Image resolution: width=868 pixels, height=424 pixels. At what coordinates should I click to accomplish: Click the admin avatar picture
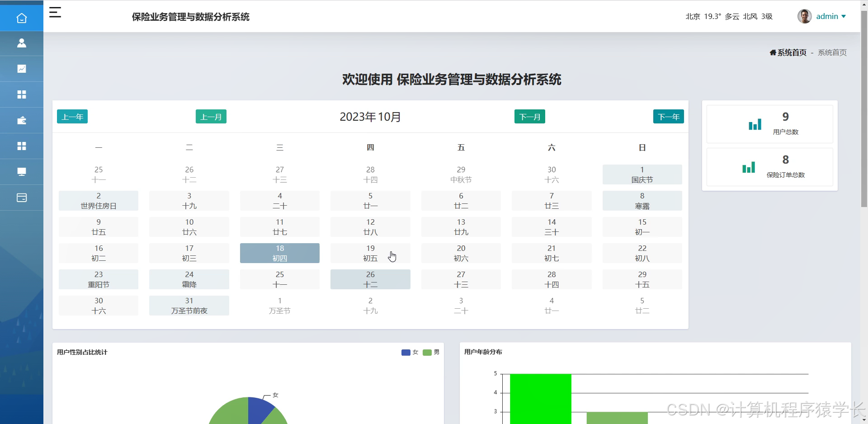pyautogui.click(x=804, y=16)
